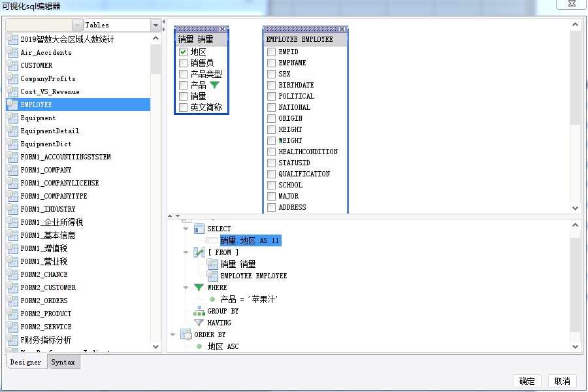Click the down arrow on the horizontal splitter

tap(178, 216)
